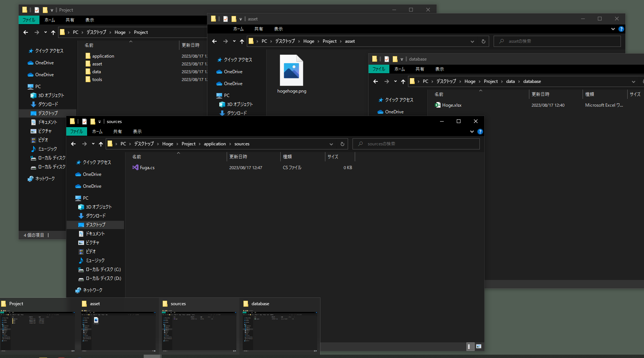
Task: Open the Hoge.xlsx Excel file
Action: pos(452,105)
